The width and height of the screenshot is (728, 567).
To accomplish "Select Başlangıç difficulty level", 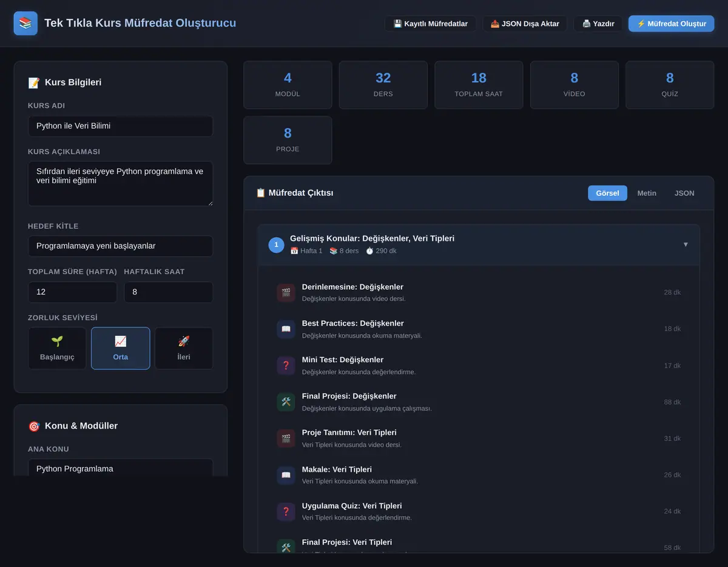I will 57,348.
